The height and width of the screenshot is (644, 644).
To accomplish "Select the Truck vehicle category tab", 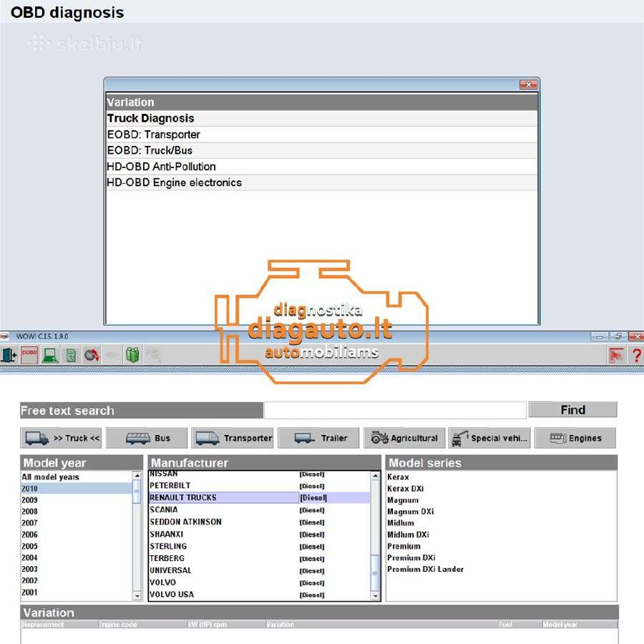I will pyautogui.click(x=62, y=438).
